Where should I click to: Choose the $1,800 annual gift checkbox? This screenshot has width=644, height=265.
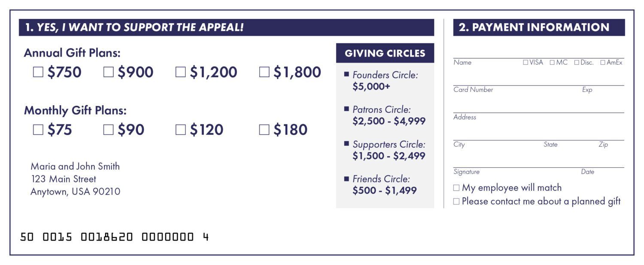pyautogui.click(x=264, y=72)
